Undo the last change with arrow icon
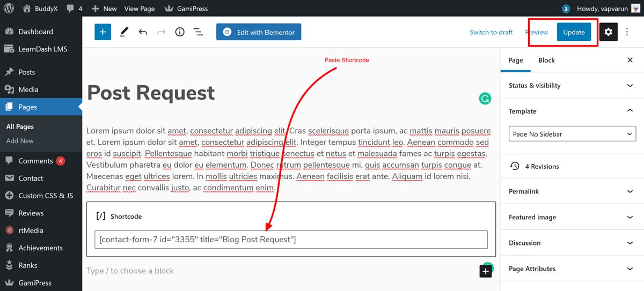644x291 pixels. [x=143, y=32]
